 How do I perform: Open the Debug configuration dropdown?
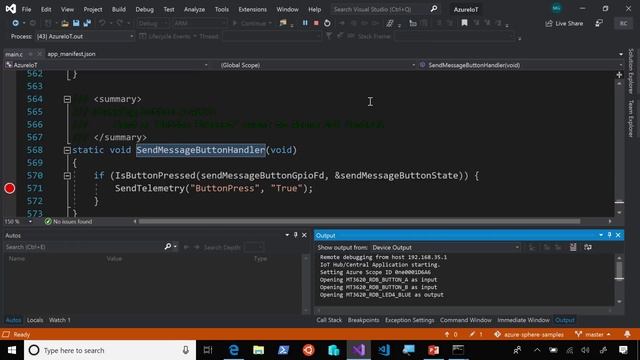tap(152, 23)
